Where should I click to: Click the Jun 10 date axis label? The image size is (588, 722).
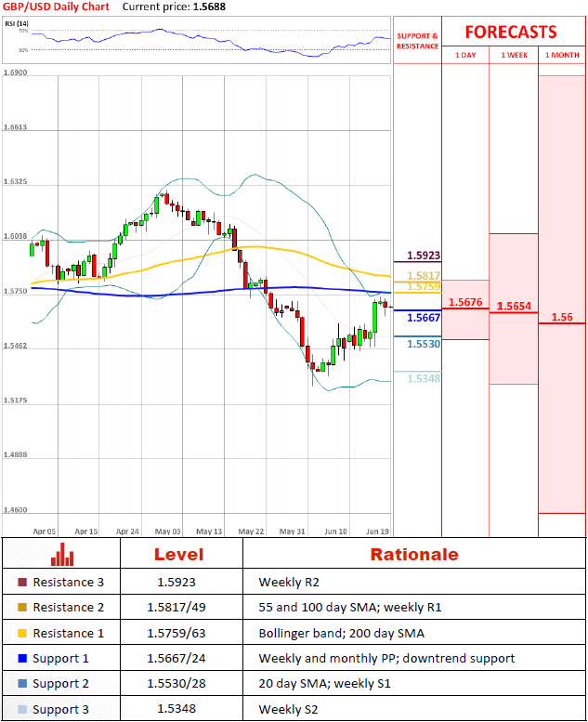[335, 532]
